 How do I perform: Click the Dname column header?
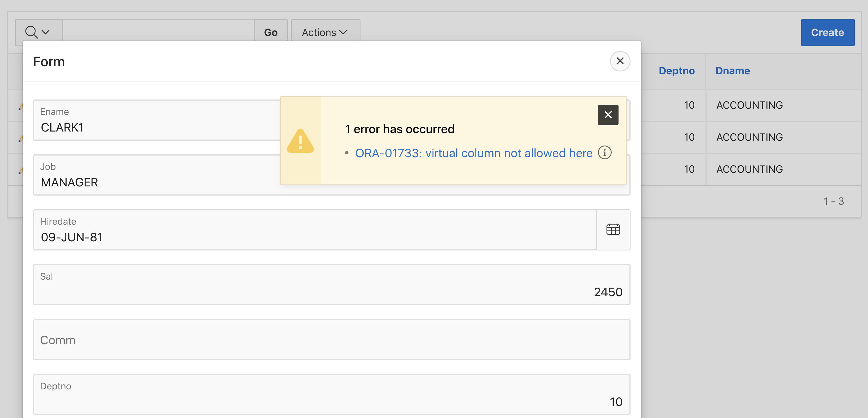(x=733, y=71)
